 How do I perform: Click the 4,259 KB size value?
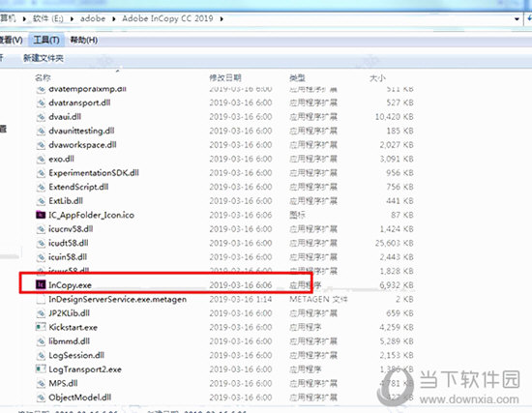tap(397, 327)
